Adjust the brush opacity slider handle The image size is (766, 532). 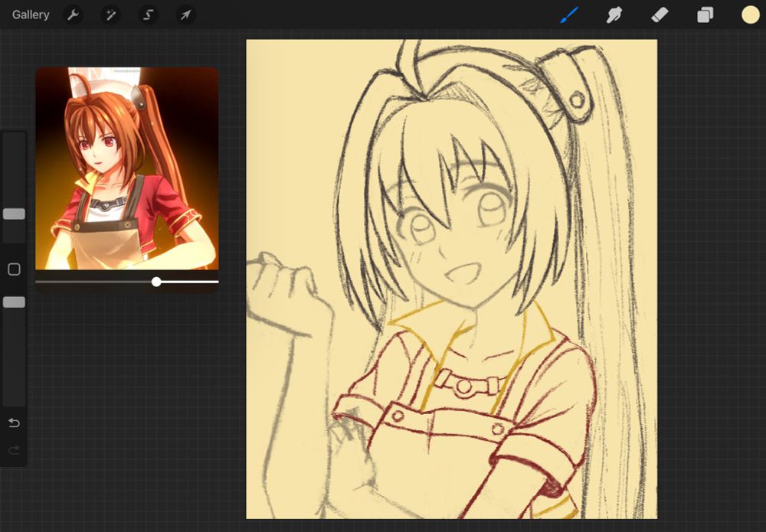click(x=14, y=302)
